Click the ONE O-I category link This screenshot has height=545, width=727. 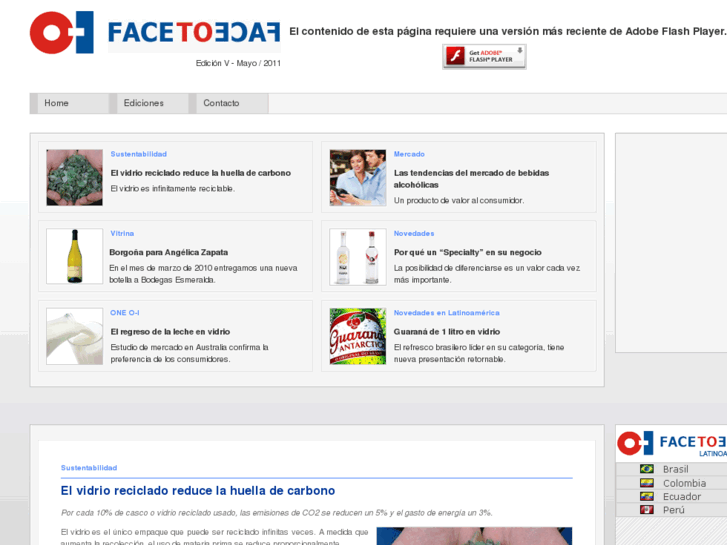[x=125, y=313]
